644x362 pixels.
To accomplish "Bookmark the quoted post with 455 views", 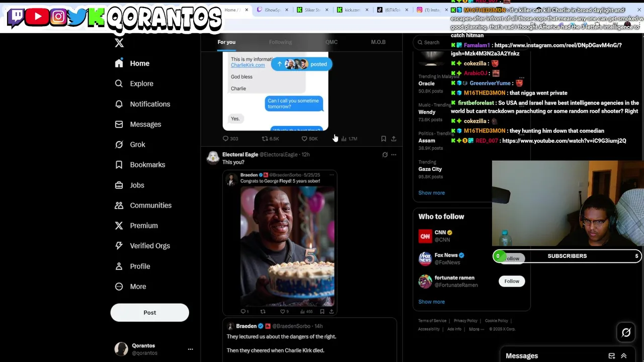I will 322,312.
